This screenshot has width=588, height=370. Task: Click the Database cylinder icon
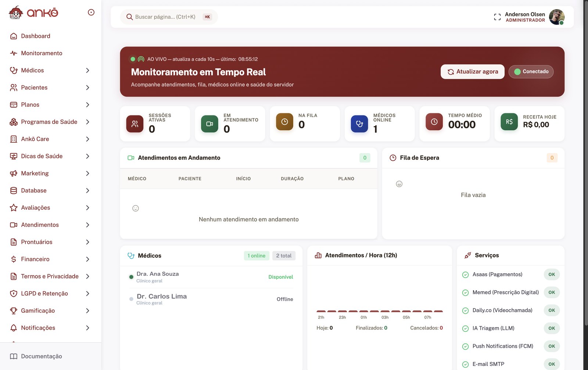pos(14,191)
